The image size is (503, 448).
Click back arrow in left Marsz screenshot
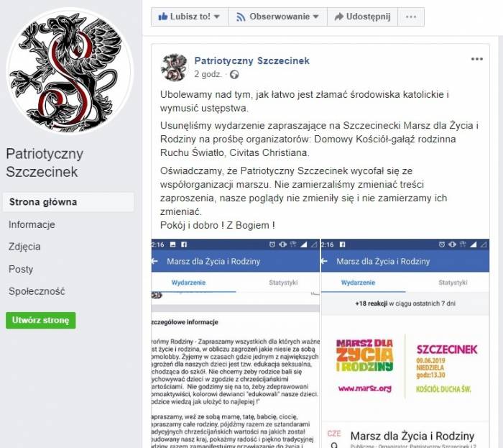coord(155,261)
